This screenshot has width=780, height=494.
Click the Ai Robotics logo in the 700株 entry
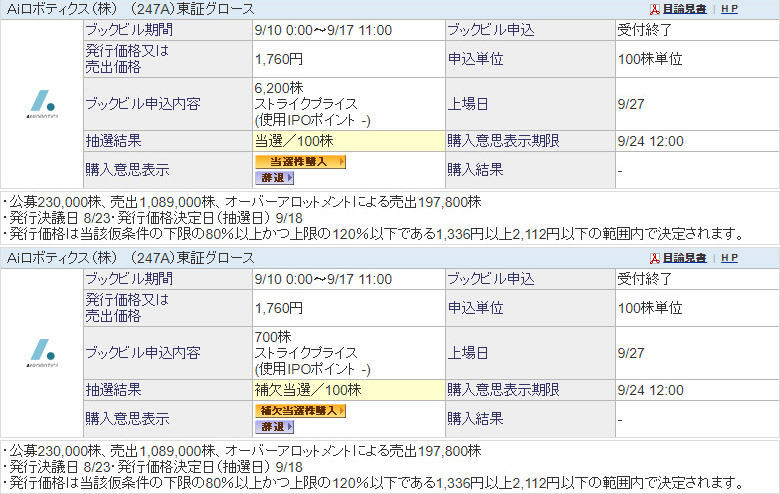(42, 353)
